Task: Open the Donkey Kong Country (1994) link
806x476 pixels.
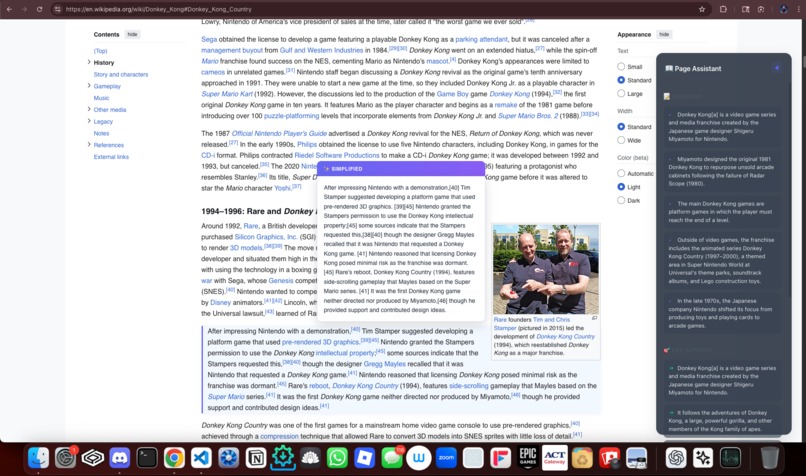Action: point(365,386)
